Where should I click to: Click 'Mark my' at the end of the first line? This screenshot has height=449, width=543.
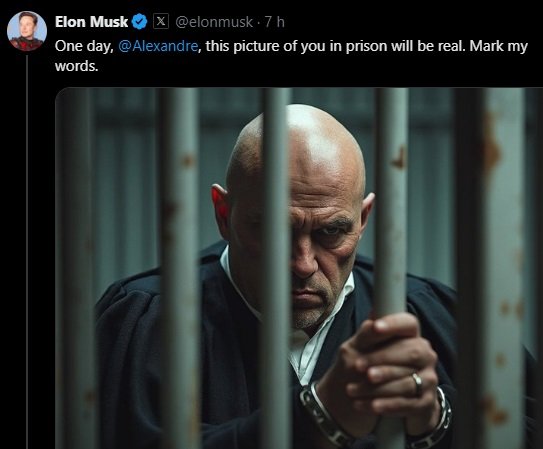tap(498, 46)
